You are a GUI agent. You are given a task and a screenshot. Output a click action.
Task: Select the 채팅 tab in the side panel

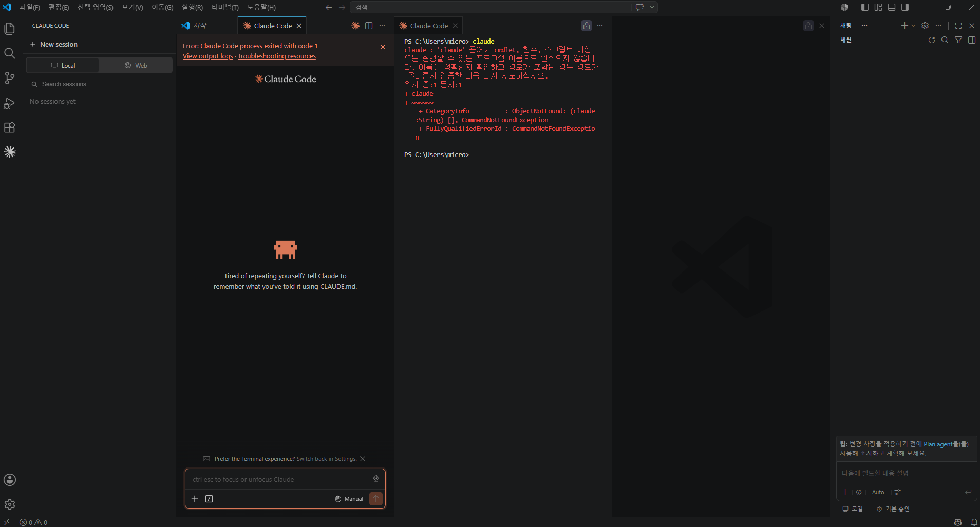pos(845,26)
